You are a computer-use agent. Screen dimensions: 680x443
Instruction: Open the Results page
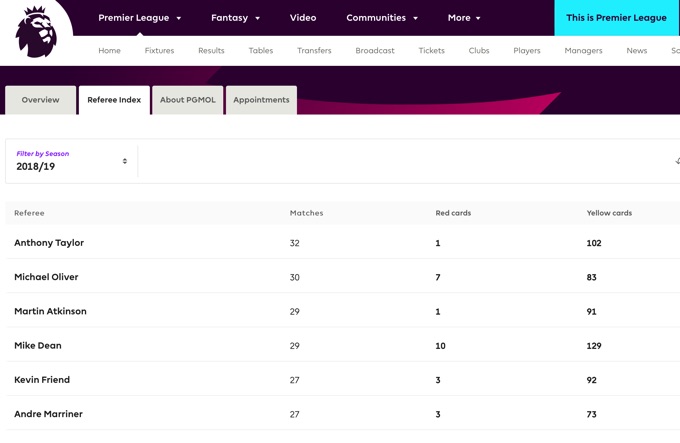tap(211, 50)
